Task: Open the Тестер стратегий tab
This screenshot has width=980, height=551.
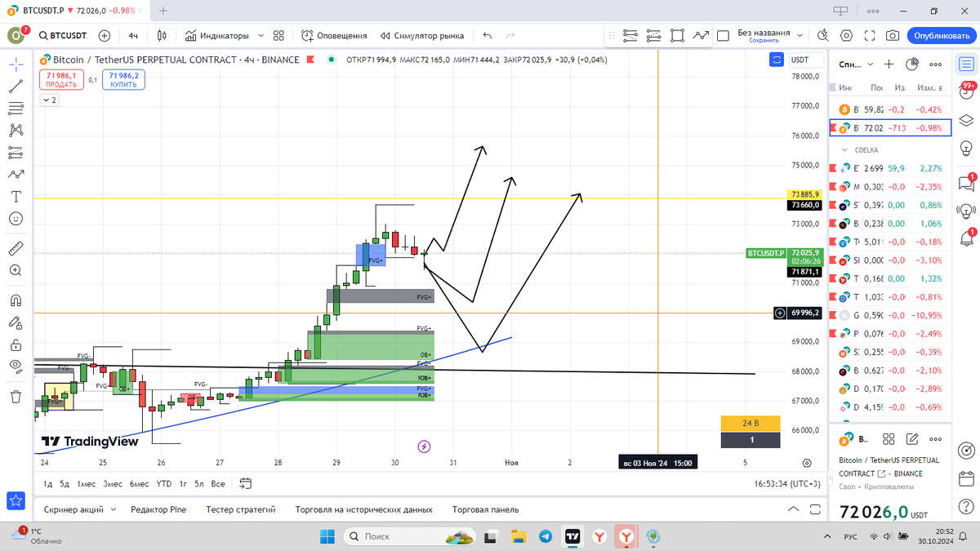Action: click(241, 509)
